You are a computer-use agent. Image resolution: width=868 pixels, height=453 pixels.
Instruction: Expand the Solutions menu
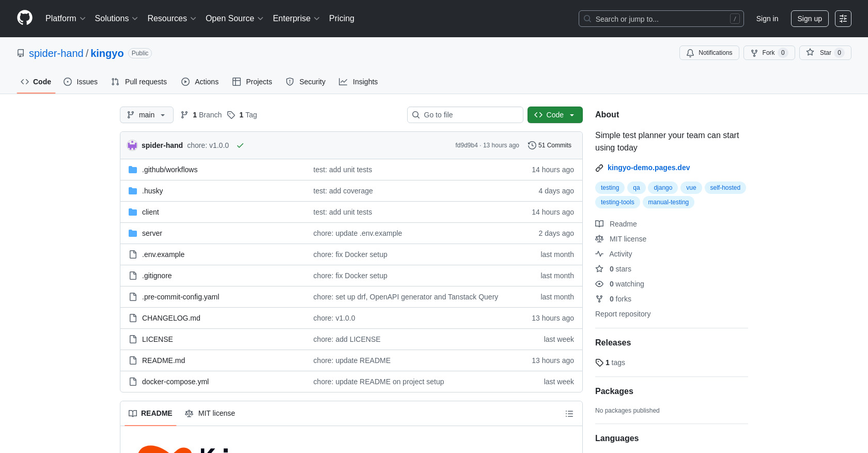(x=116, y=19)
